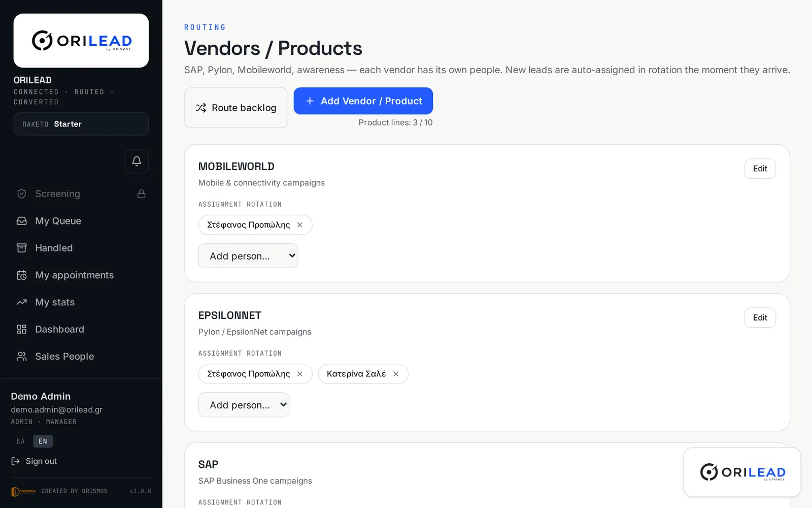Image resolution: width=812 pixels, height=508 pixels.
Task: Click the Starter package badge
Action: pos(81,124)
